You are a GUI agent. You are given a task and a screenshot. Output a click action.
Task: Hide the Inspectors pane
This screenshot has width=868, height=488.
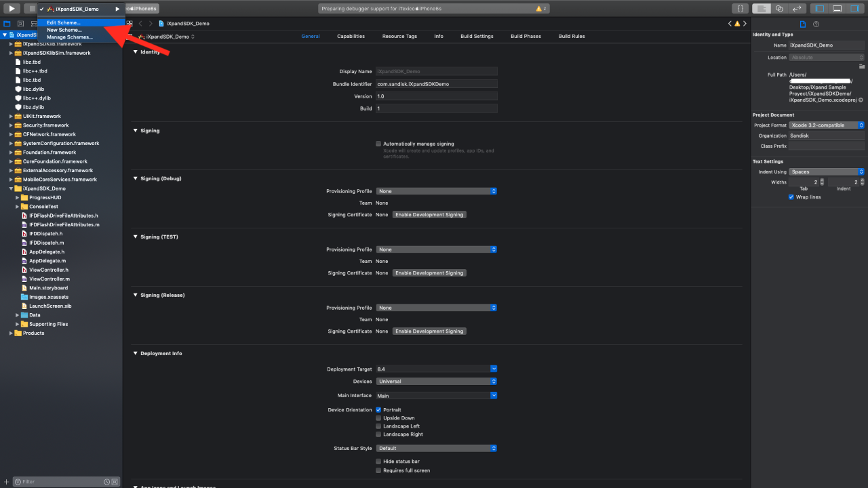pyautogui.click(x=854, y=9)
